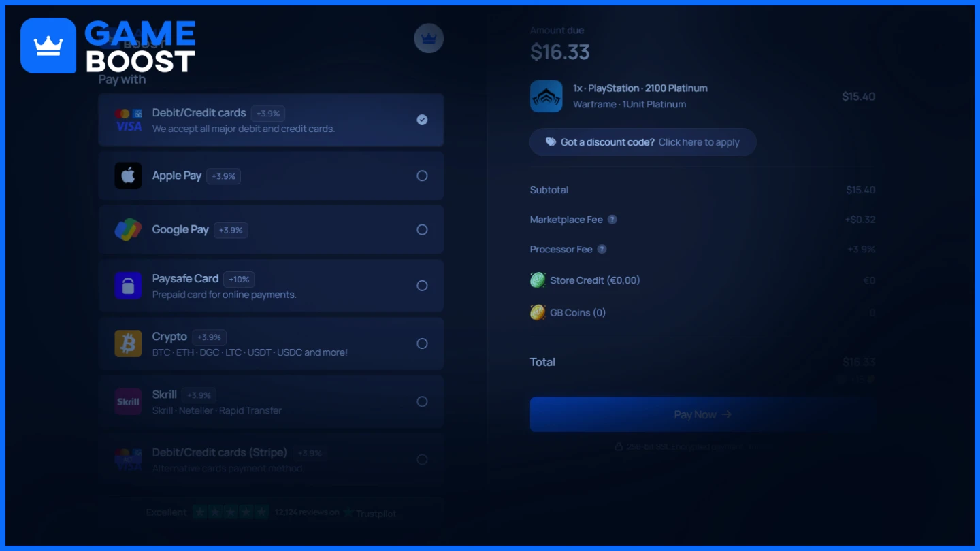Click 'Prepaid card for online payments.' text
This screenshot has height=551, width=980.
(224, 295)
